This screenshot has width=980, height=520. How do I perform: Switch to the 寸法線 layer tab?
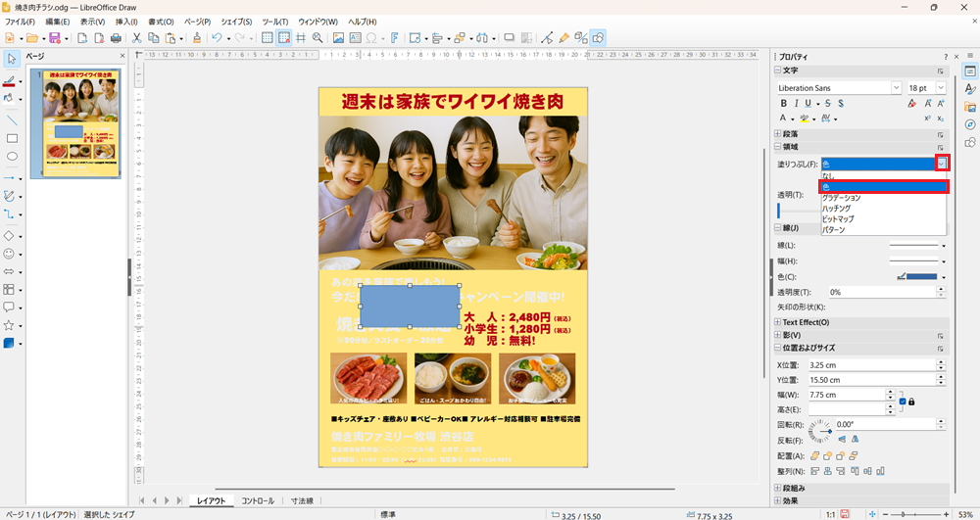pyautogui.click(x=302, y=500)
